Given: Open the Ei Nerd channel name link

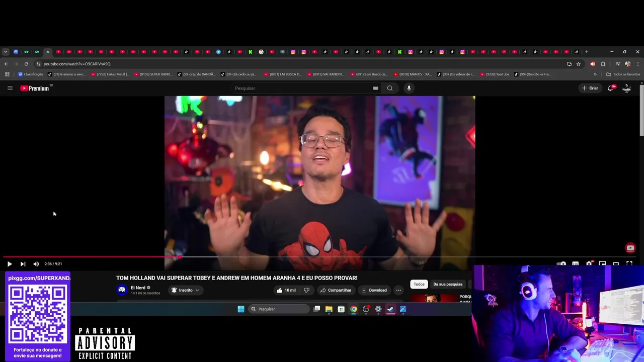Looking at the screenshot, I should pyautogui.click(x=138, y=288).
